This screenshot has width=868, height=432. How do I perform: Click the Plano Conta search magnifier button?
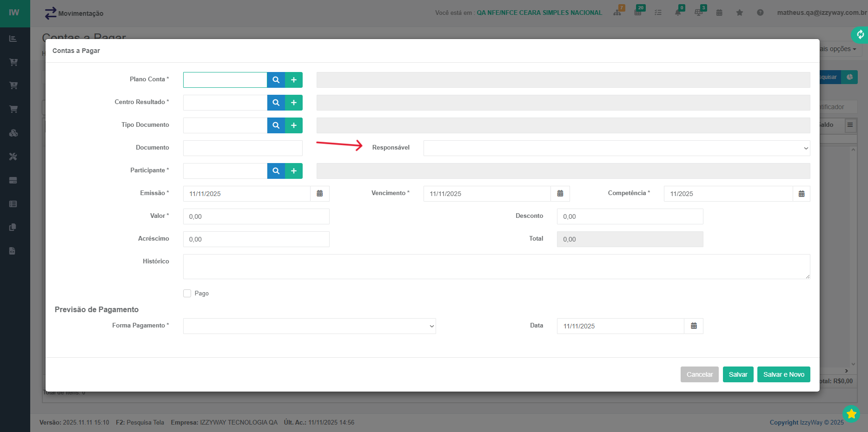276,80
